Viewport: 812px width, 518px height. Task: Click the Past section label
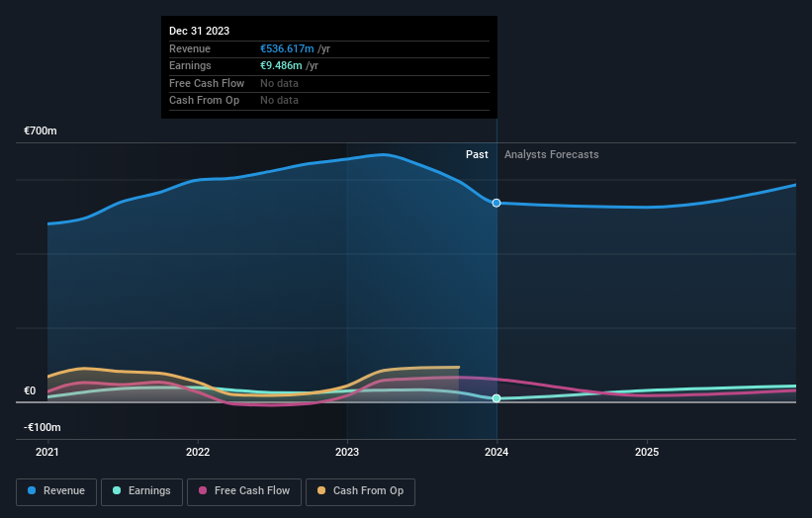(x=477, y=154)
